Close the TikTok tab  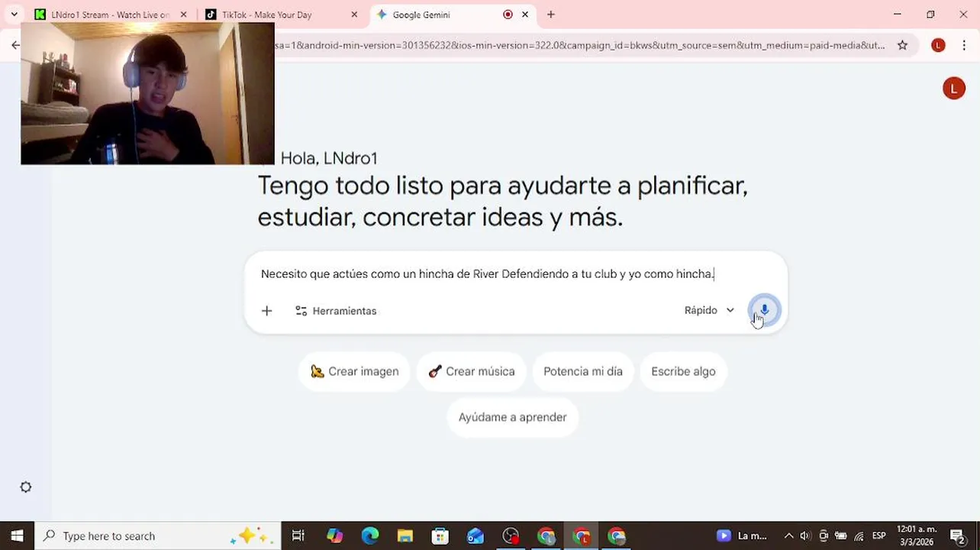pyautogui.click(x=354, y=15)
